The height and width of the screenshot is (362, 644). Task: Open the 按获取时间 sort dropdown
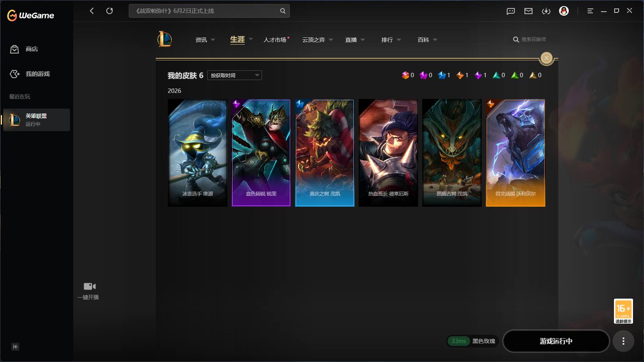(235, 75)
